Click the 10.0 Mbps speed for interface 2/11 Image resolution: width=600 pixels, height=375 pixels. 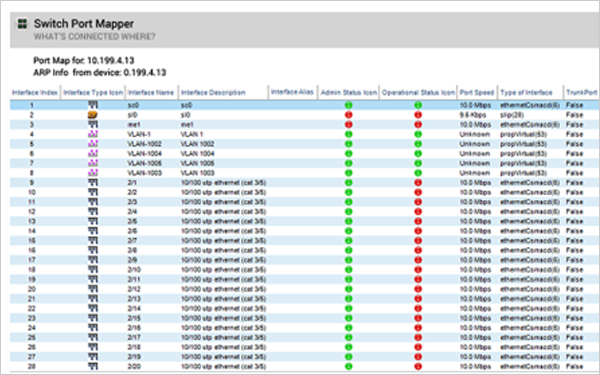tap(475, 279)
